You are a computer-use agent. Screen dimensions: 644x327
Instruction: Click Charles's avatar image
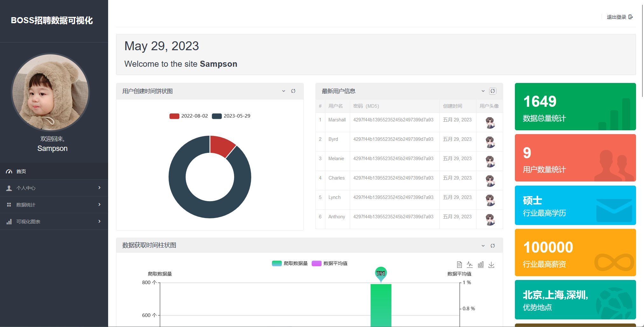click(x=490, y=181)
